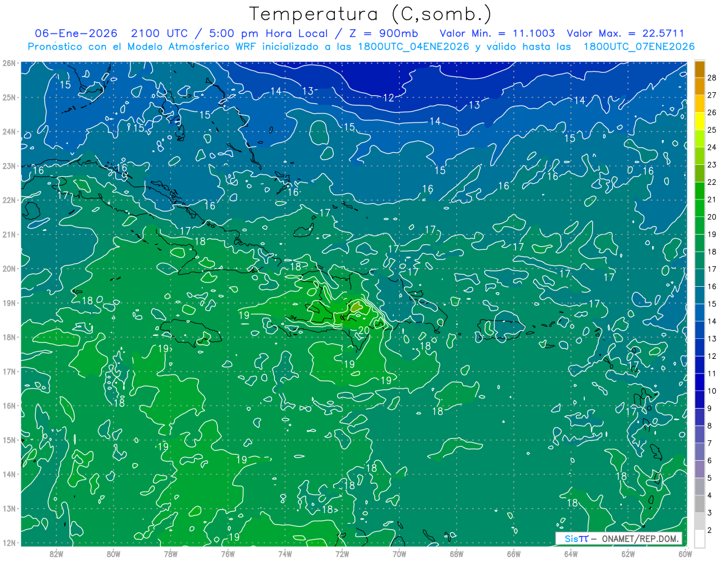Click the latitude axis label "22N"
The width and height of the screenshot is (728, 562).
(8, 200)
